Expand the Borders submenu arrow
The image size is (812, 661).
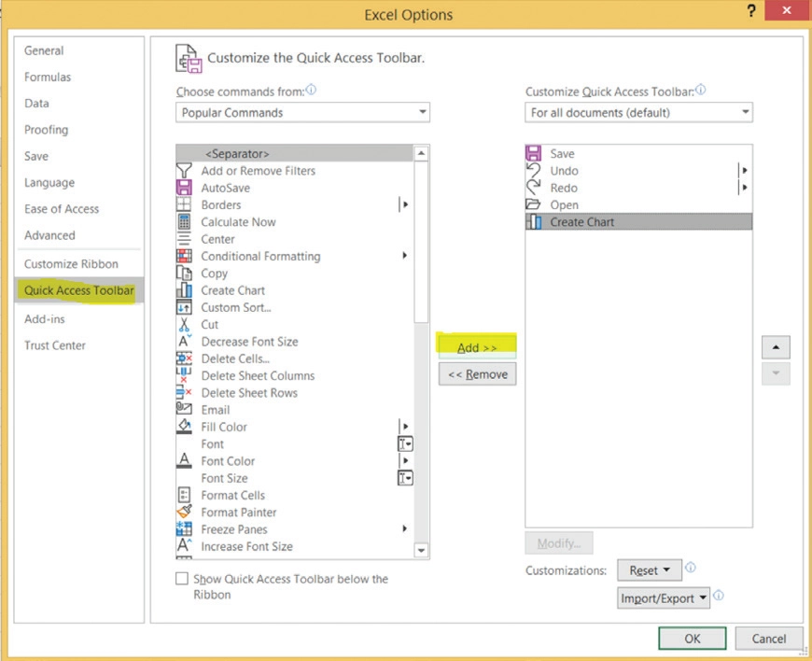click(405, 204)
